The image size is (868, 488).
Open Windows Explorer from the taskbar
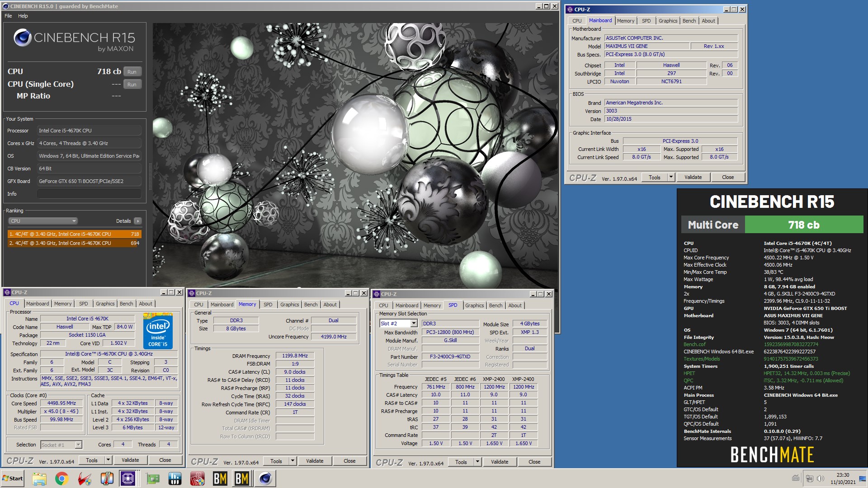[39, 479]
